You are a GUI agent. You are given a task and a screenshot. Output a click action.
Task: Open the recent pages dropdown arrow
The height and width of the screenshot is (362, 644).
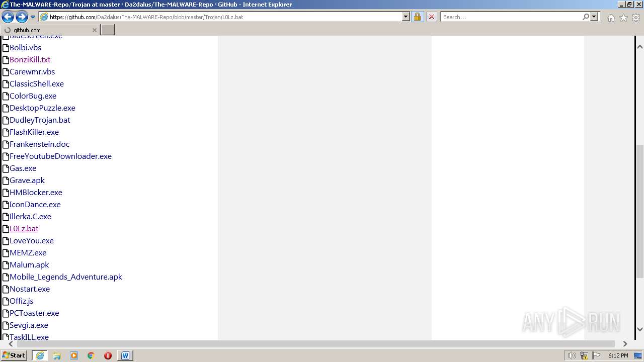33,17
